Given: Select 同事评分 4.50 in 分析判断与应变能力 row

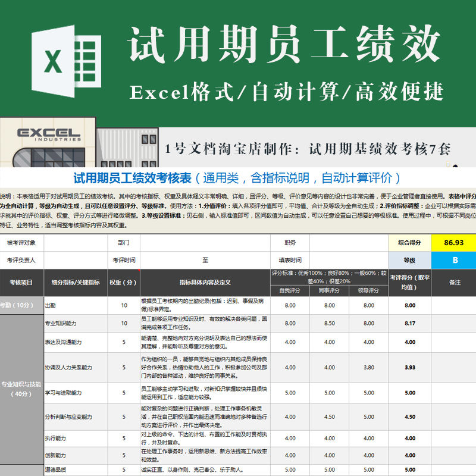Looking at the screenshot, I should 330,417.
